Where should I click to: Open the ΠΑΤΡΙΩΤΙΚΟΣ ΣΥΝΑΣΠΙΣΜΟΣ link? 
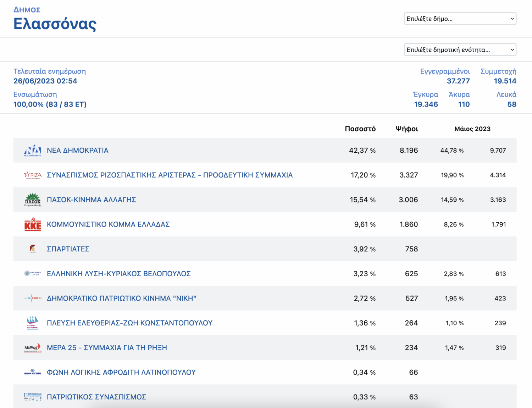click(x=96, y=397)
